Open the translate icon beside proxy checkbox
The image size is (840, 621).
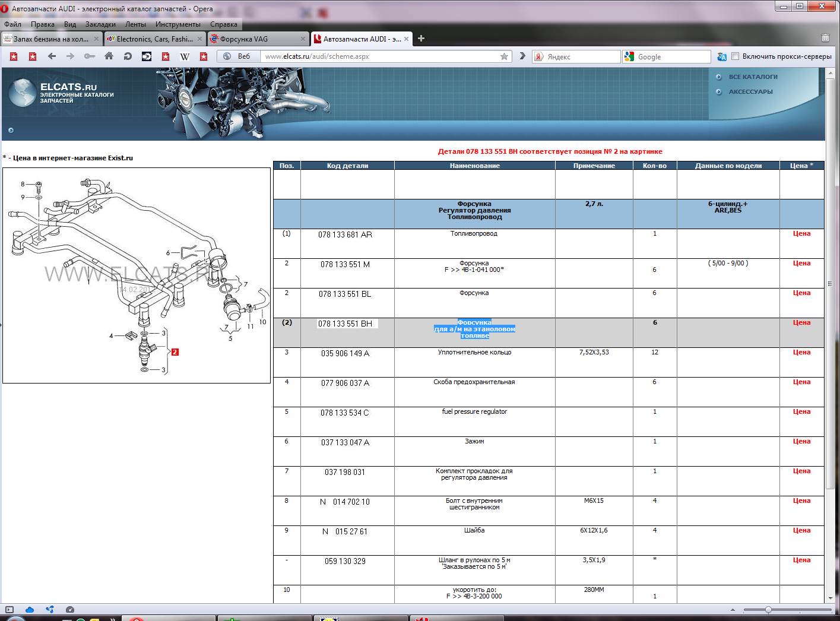tap(722, 56)
